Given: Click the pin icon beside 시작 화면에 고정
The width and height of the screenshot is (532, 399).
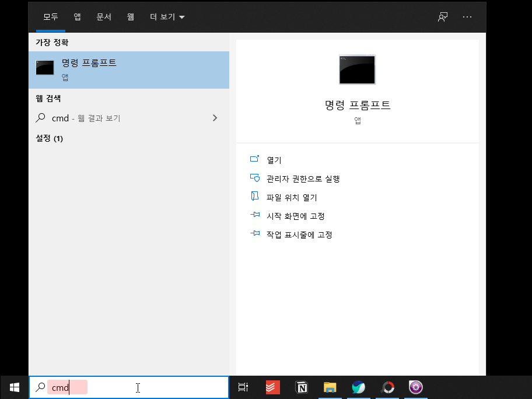Looking at the screenshot, I should pos(255,215).
